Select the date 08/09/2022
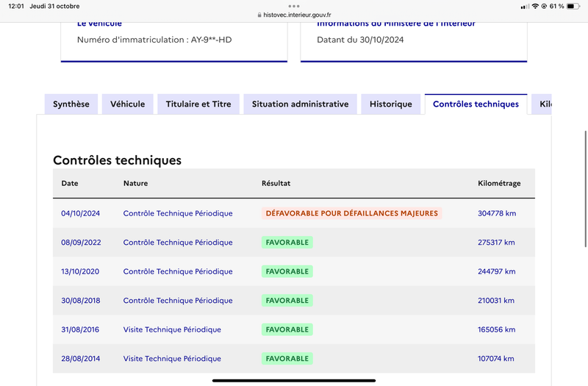The height and width of the screenshot is (386, 588). point(81,243)
